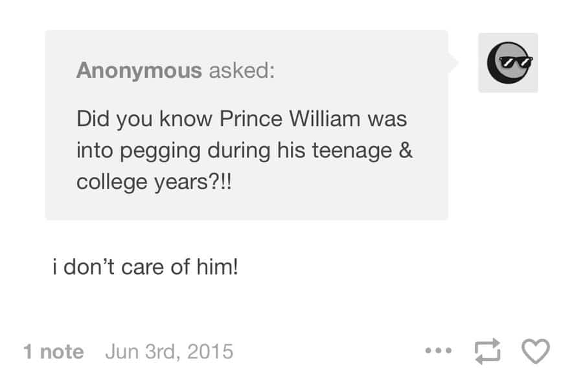Click the Anonymous asker name
This screenshot has width=583, height=392.
(139, 70)
